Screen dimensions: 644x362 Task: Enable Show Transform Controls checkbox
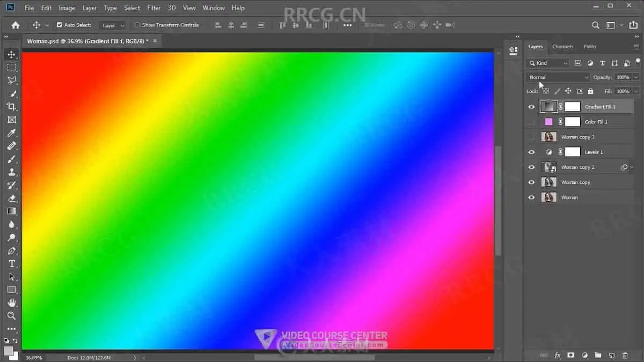(x=137, y=25)
